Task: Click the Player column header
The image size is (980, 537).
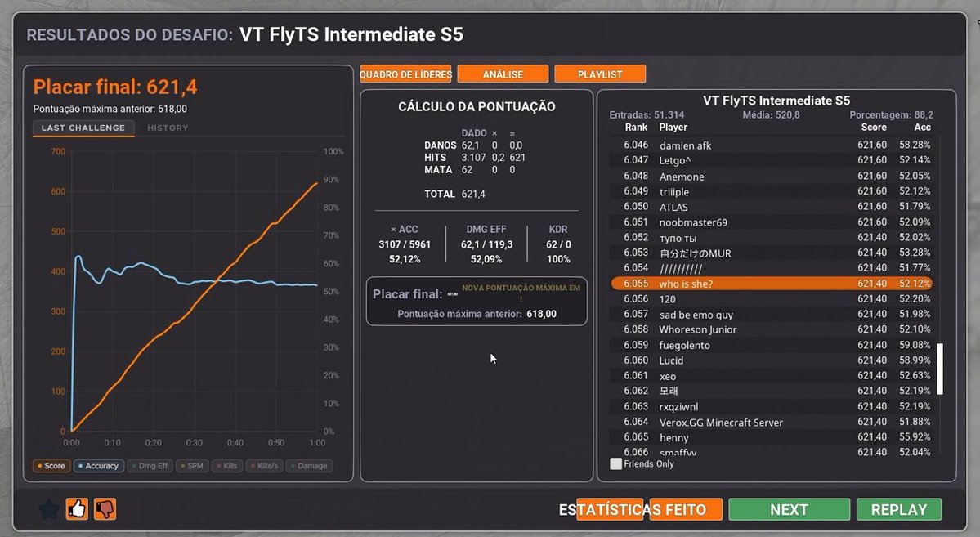Action: pos(673,127)
